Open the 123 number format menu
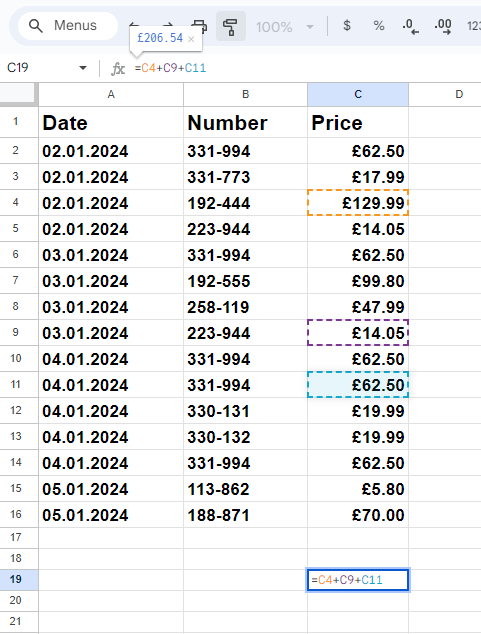The height and width of the screenshot is (634, 481). [x=474, y=26]
